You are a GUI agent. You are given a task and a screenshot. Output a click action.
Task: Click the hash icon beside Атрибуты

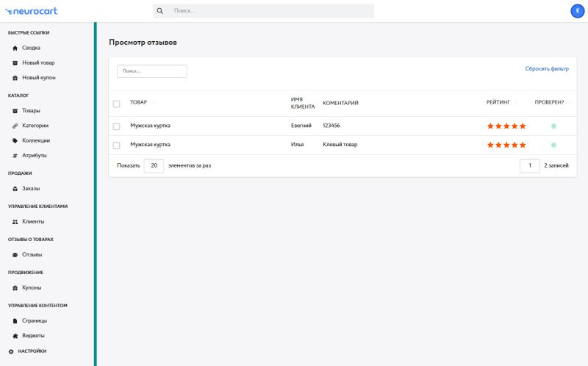click(x=15, y=156)
